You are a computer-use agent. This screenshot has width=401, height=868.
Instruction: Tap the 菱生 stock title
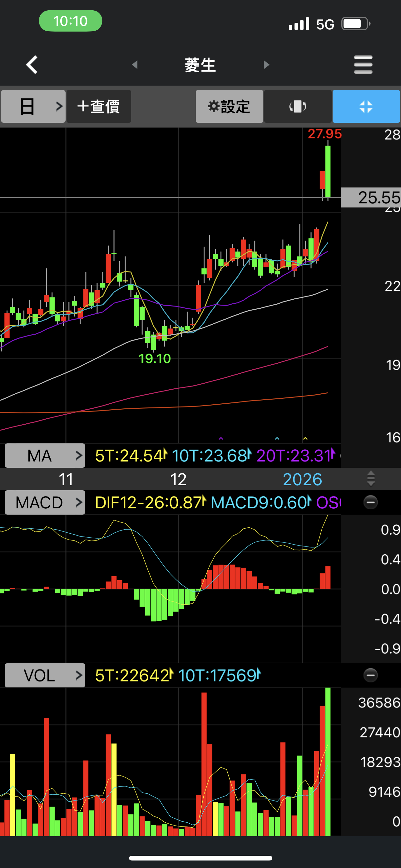point(200,65)
